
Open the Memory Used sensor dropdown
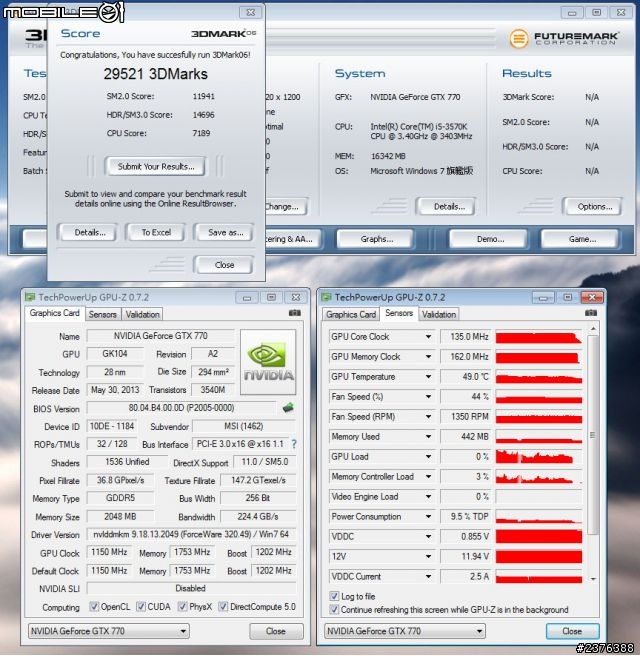(x=428, y=436)
